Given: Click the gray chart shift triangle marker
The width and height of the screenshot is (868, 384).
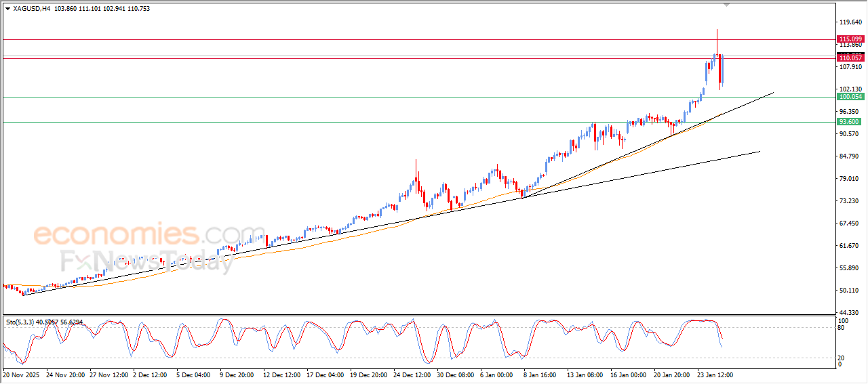Looking at the screenshot, I should pyautogui.click(x=727, y=5).
